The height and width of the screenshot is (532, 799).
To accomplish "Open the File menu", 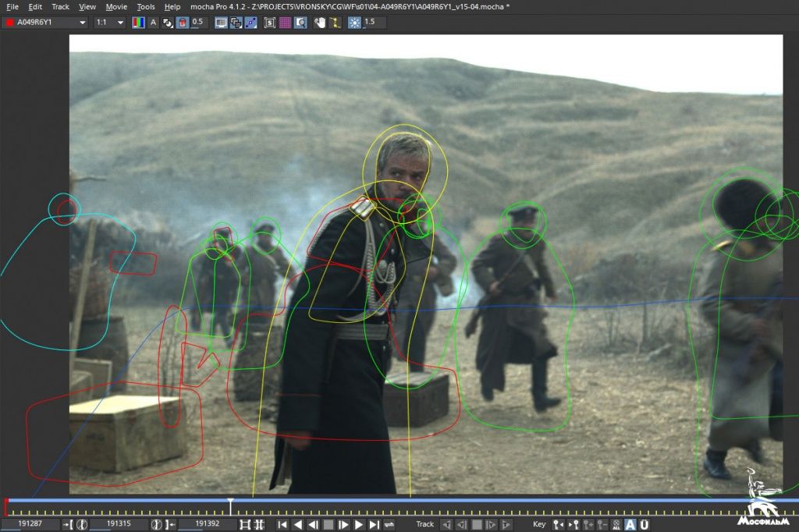I will (x=12, y=6).
